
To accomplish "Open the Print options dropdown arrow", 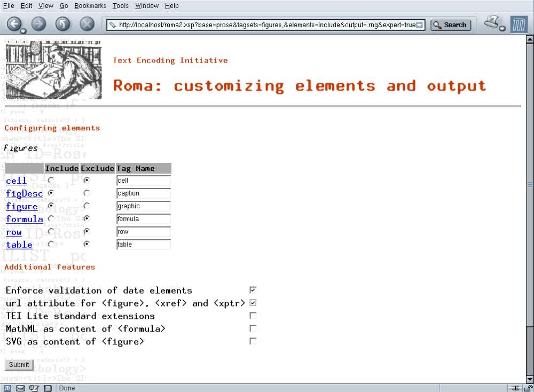I will click(x=502, y=28).
